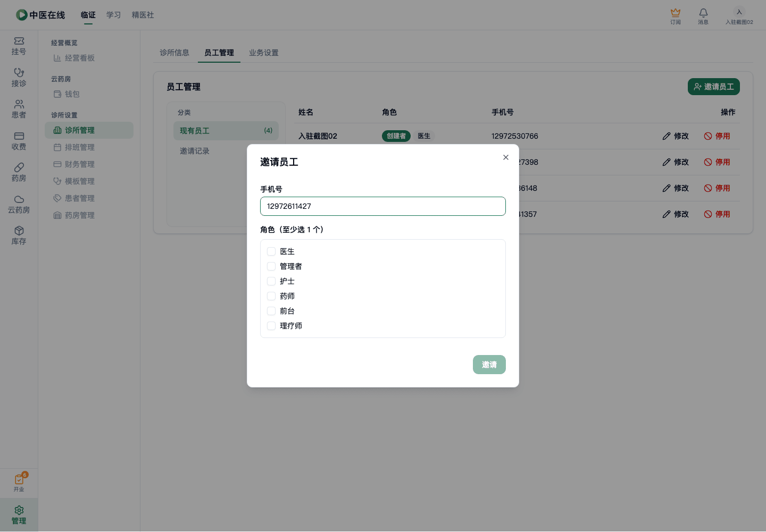Check the 管理者 role checkbox
The image size is (766, 532).
(x=271, y=266)
